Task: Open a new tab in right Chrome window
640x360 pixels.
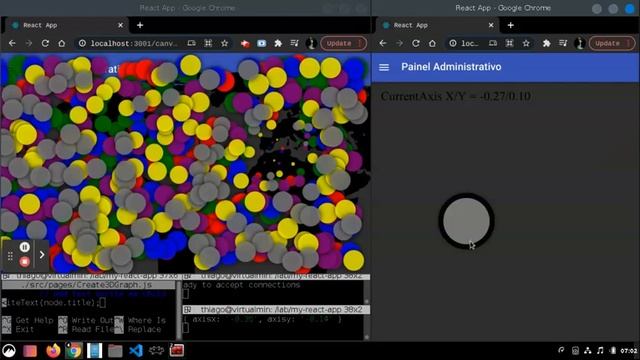Action: pyautogui.click(x=511, y=25)
